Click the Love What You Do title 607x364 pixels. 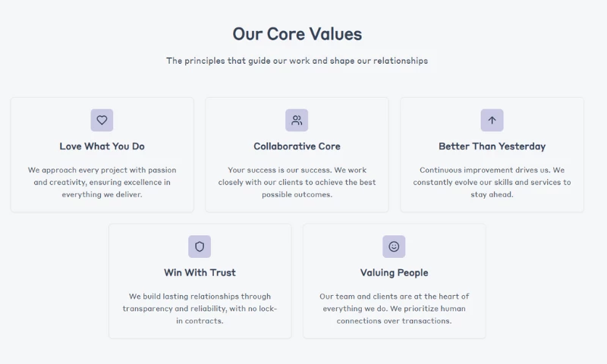[102, 146]
